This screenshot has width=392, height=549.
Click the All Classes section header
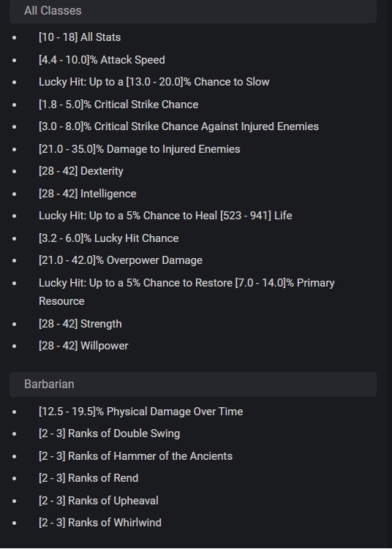(x=193, y=11)
